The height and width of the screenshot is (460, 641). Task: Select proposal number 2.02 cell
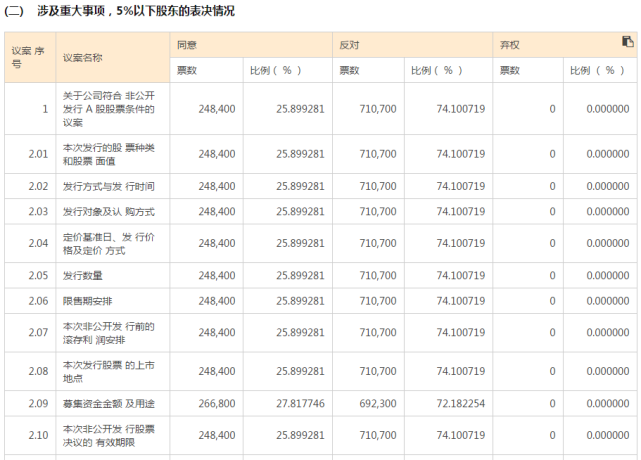click(30, 186)
